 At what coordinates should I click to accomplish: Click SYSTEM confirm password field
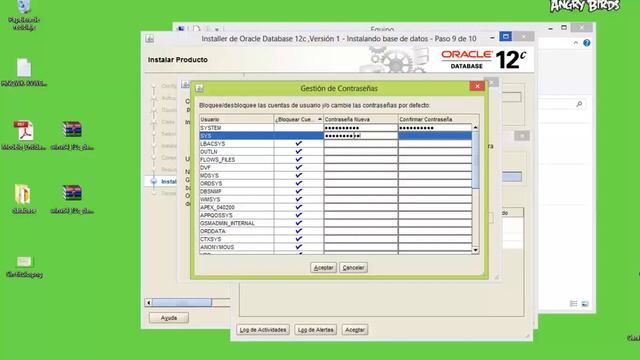click(435, 128)
